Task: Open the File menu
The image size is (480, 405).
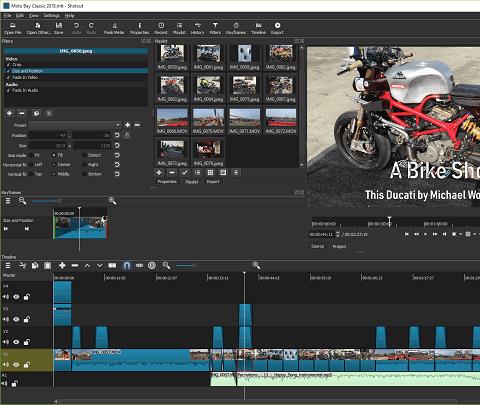Action: [7, 16]
